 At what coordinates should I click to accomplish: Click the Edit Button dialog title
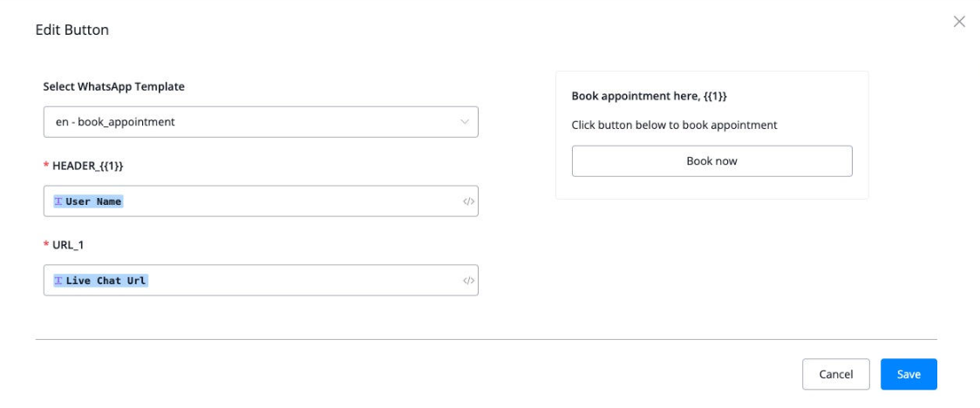tap(71, 31)
